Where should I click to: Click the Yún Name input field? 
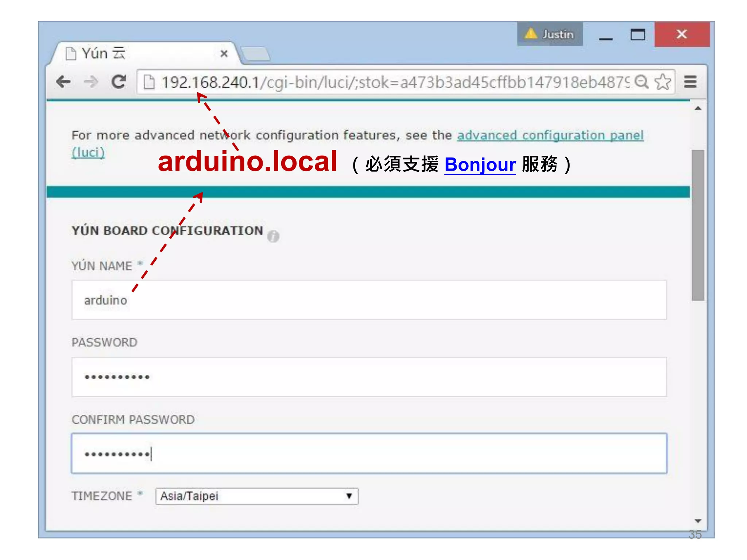(x=369, y=300)
